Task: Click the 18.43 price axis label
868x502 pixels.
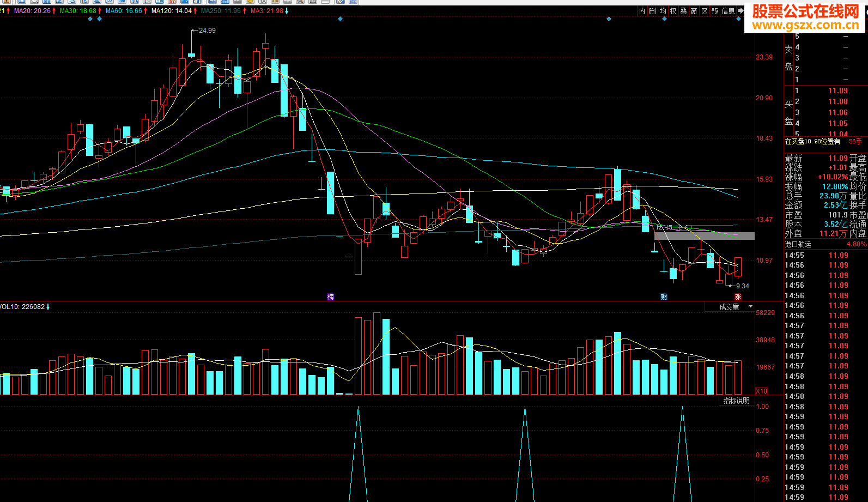Action: pyautogui.click(x=764, y=138)
